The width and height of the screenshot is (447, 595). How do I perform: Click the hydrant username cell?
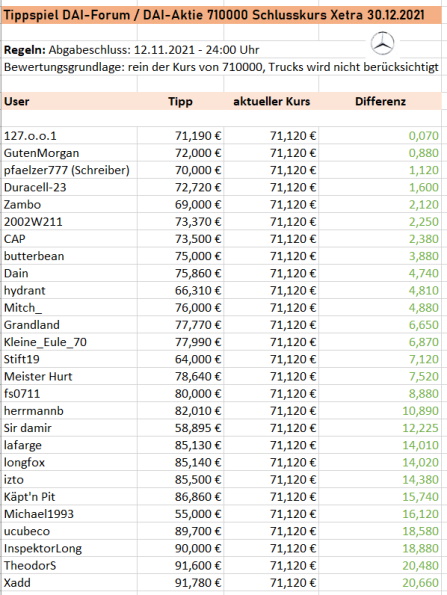coord(69,290)
